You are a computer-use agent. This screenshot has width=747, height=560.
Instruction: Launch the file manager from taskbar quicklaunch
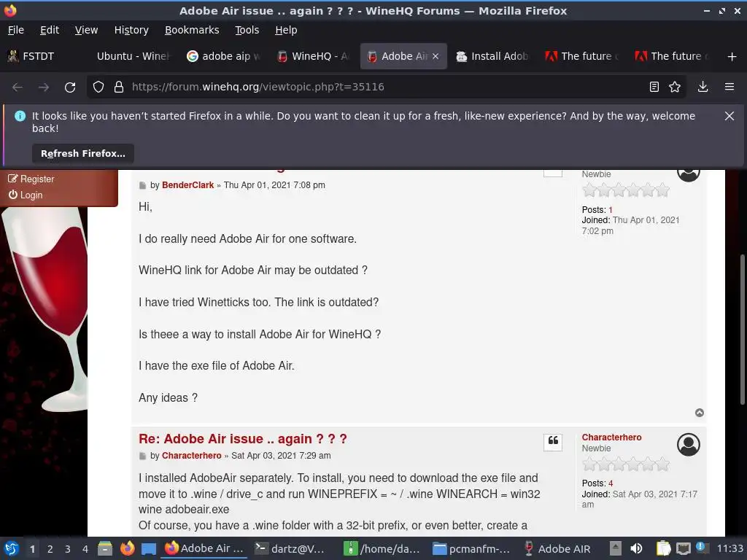coord(105,548)
